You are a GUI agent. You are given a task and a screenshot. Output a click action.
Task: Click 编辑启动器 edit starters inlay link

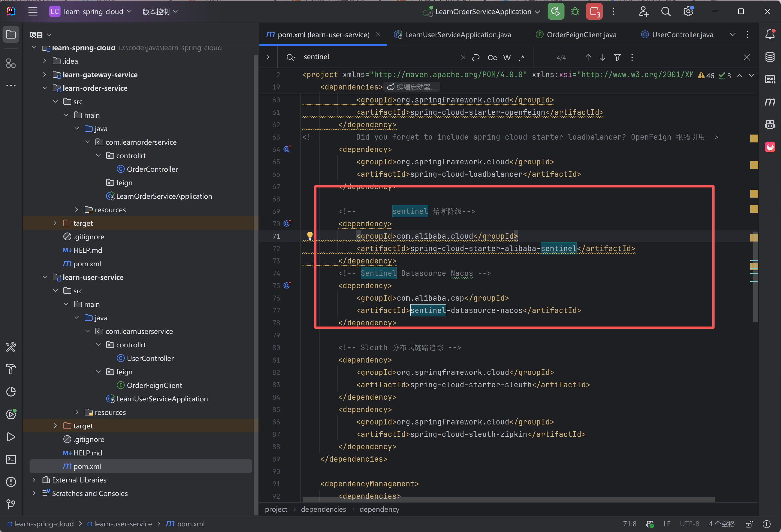[412, 87]
